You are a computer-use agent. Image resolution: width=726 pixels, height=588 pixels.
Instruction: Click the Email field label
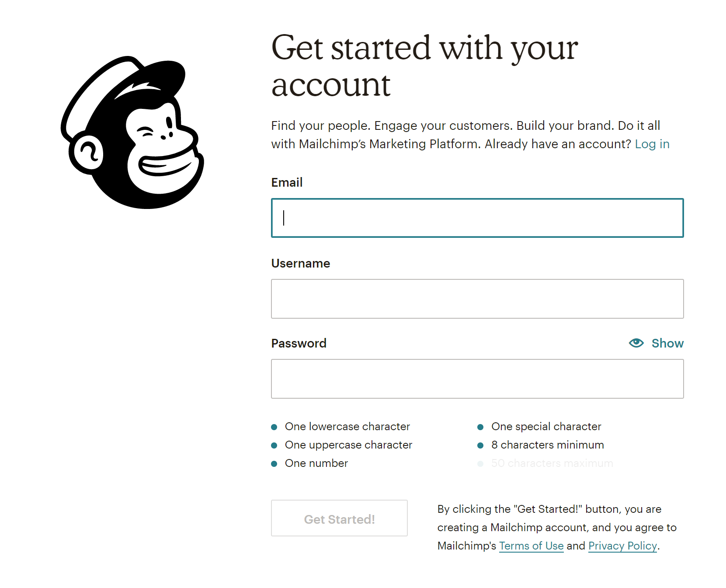(x=287, y=183)
